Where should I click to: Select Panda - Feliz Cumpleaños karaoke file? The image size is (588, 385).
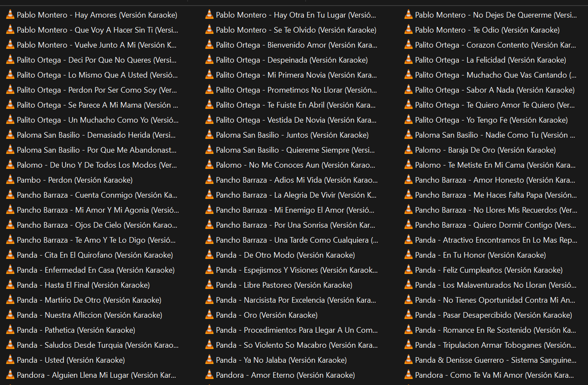click(488, 270)
